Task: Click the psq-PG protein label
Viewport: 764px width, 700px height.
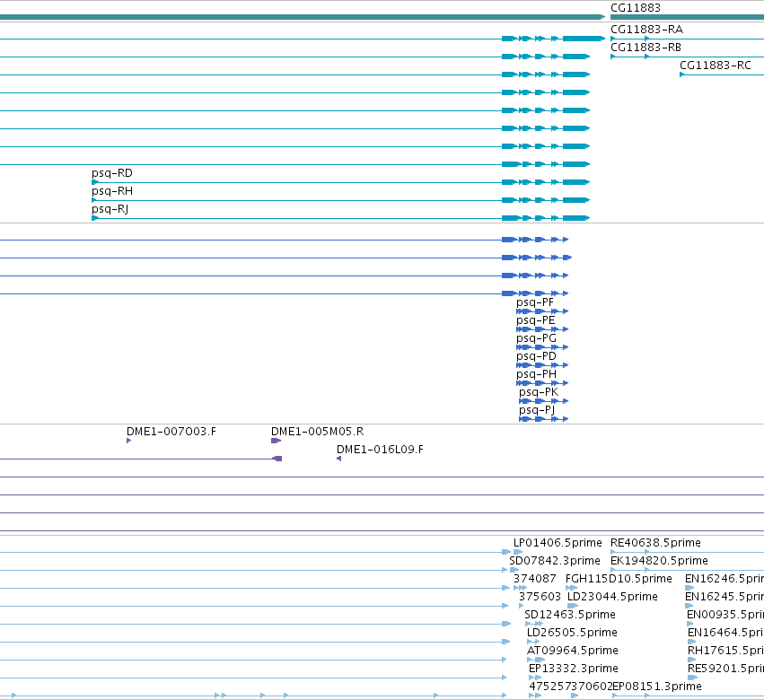Action: point(536,338)
